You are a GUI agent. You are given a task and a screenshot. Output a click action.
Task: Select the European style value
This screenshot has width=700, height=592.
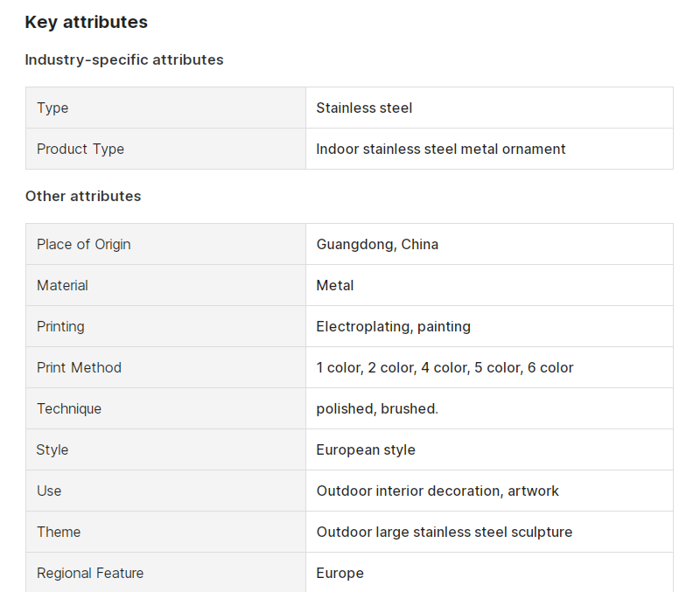366,449
